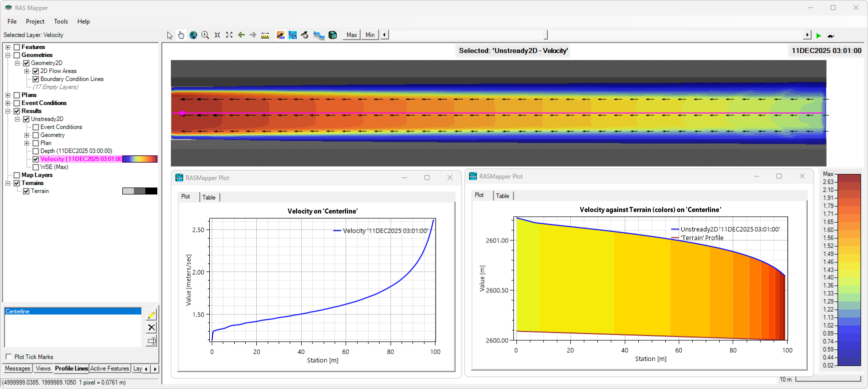Open velocity arrow settings gear icon

[x=305, y=35]
